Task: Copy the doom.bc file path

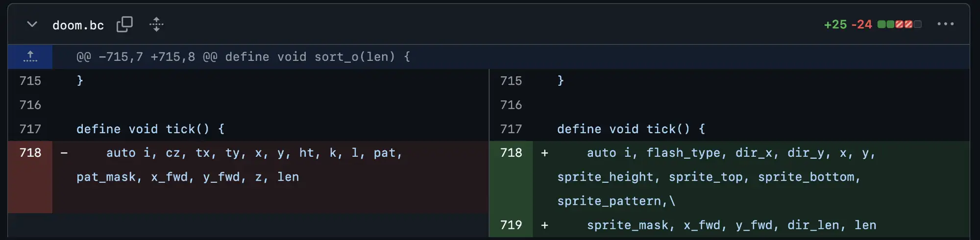Action: [x=124, y=24]
